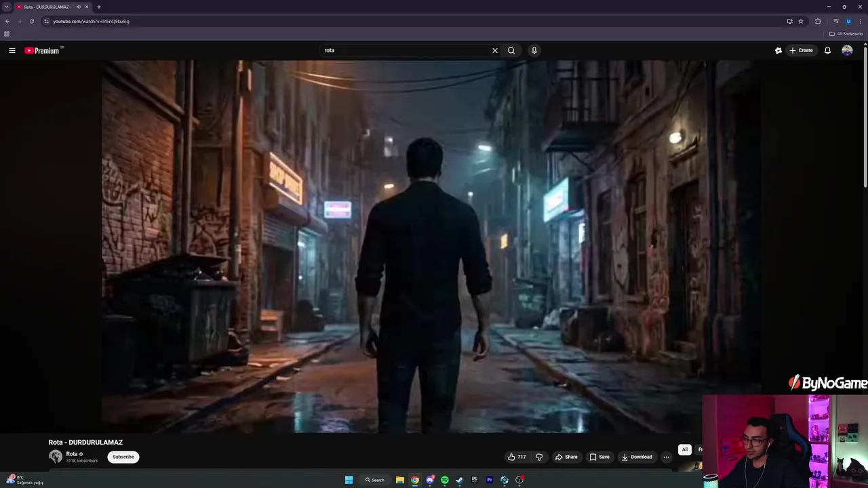Open the YouTube hamburger guide menu
868x488 pixels.
pyautogui.click(x=12, y=50)
